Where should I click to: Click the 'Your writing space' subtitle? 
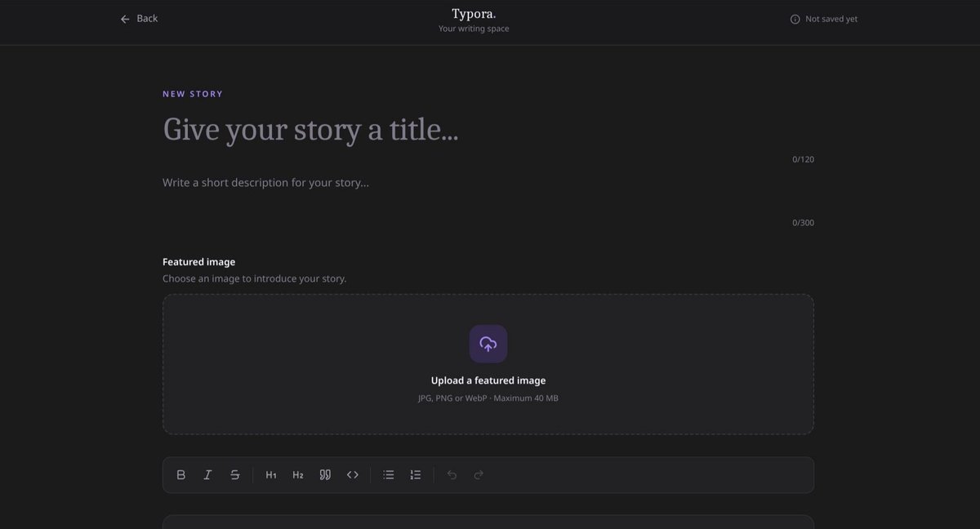[474, 29]
